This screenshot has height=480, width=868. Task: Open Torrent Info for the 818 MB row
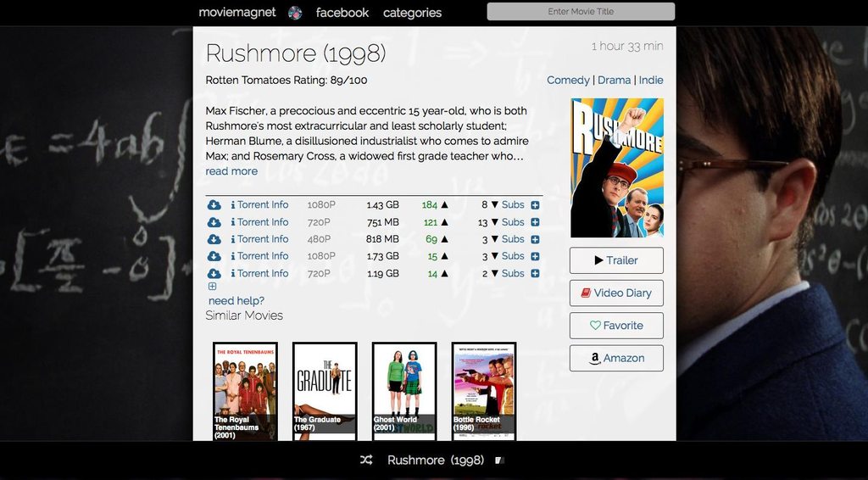(259, 239)
